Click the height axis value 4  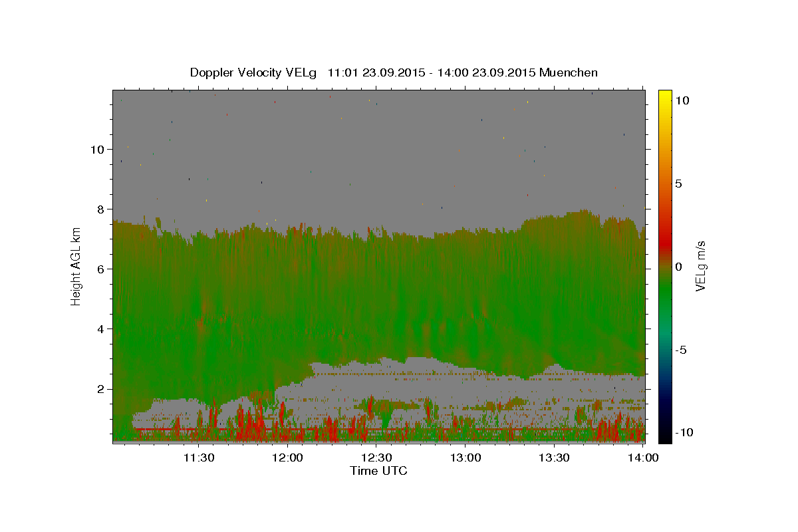pos(100,329)
